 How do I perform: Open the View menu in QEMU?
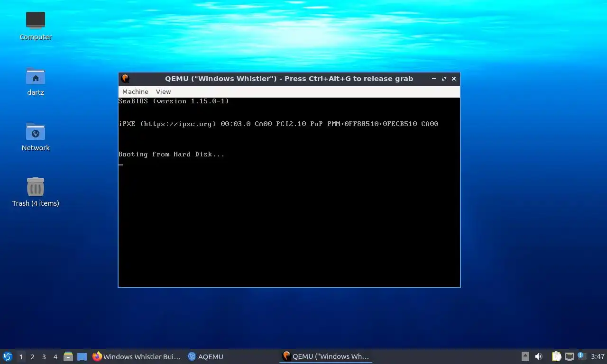point(163,91)
